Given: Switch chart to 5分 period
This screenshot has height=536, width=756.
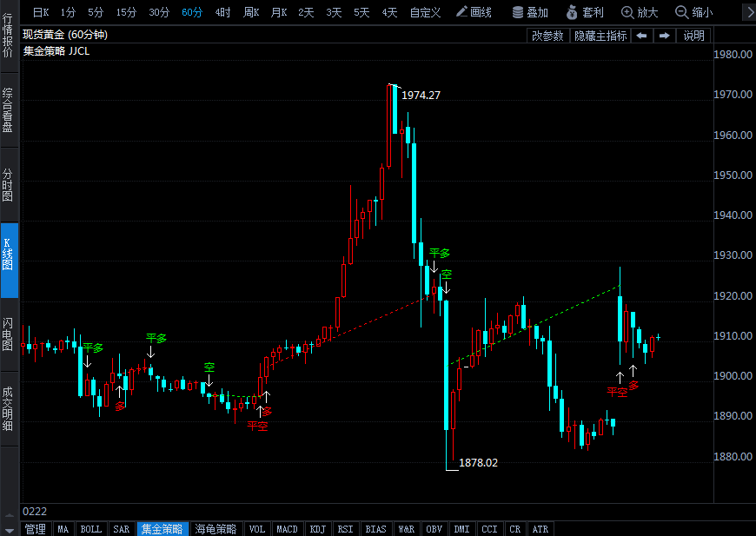Looking at the screenshot, I should [96, 12].
